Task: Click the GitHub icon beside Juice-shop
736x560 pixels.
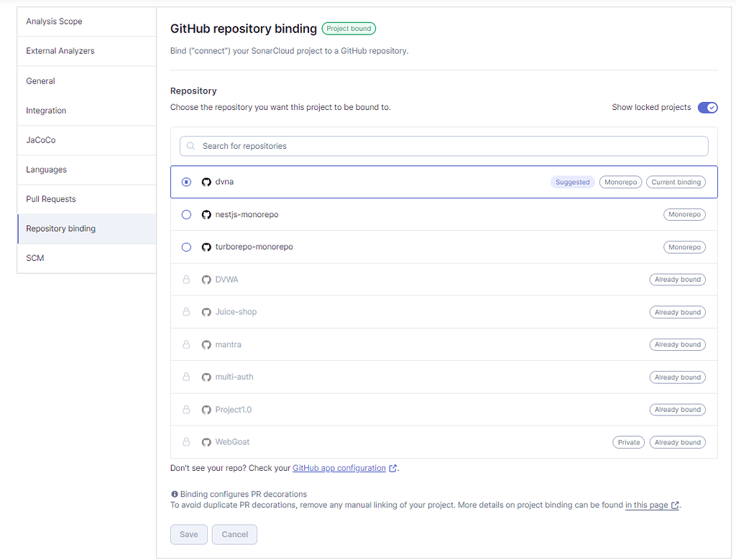Action: click(206, 312)
